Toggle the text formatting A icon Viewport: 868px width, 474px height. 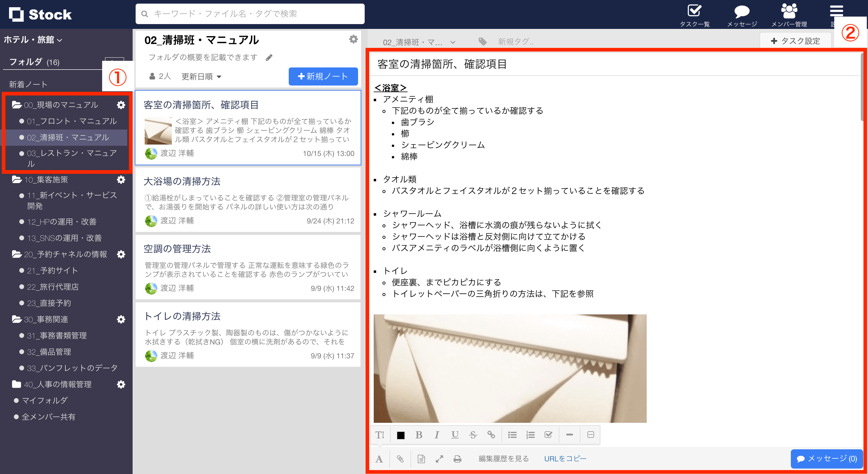(379, 459)
